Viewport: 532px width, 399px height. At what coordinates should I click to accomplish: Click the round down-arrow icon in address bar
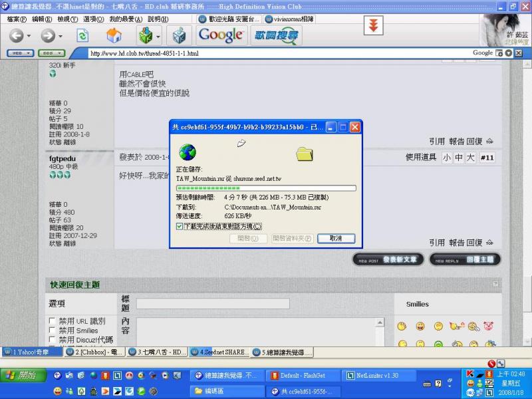point(508,53)
